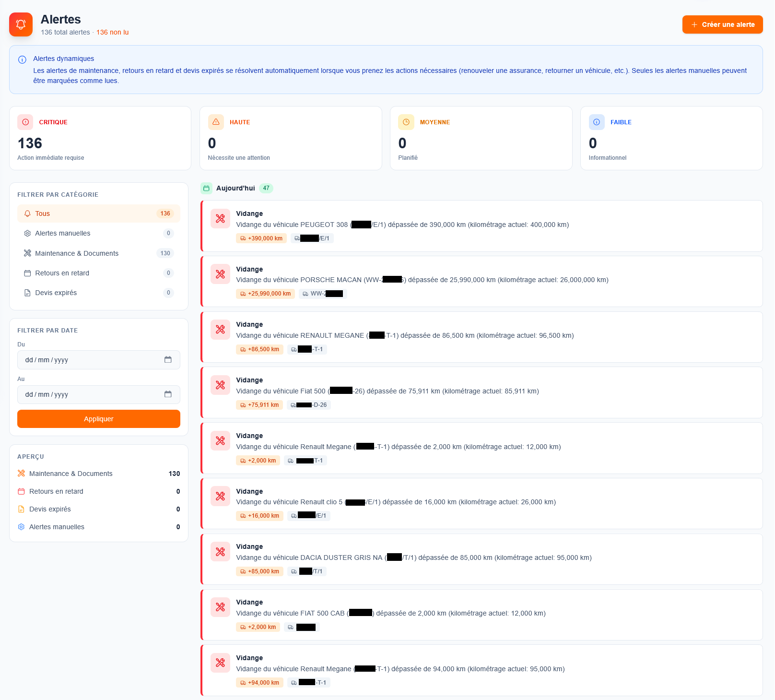Click the info icon in the Alertes dynamiques banner
Viewport: 775px width, 700px height.
22,59
